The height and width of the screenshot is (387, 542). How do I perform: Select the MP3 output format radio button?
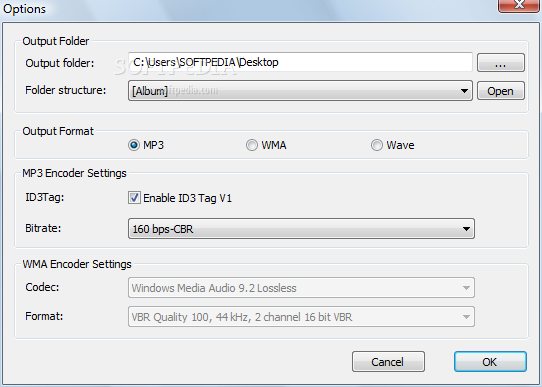134,145
